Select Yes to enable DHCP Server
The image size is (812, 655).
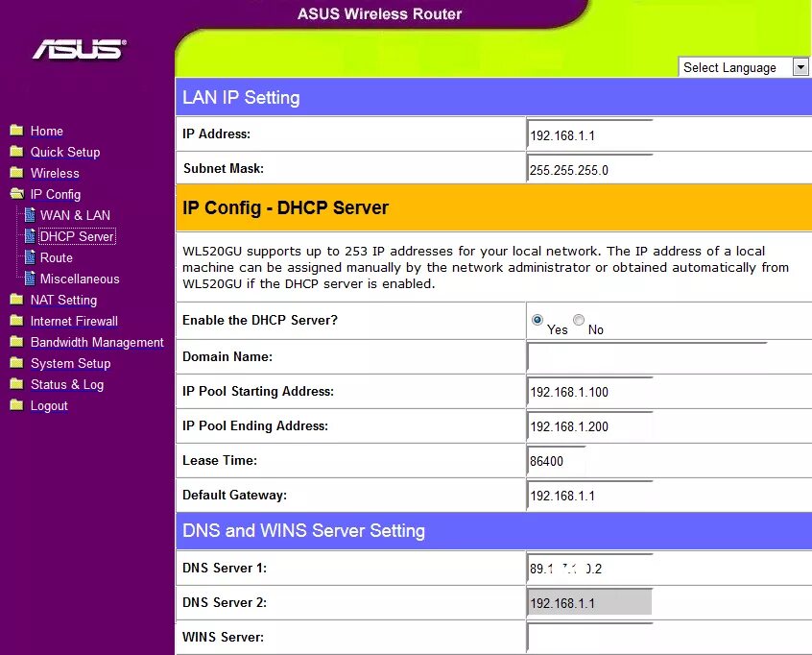pyautogui.click(x=537, y=320)
